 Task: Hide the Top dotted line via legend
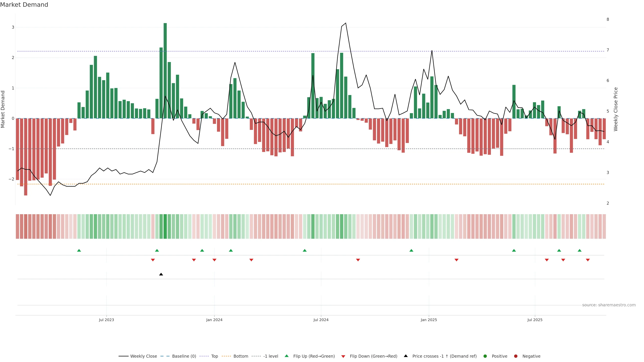pos(214,356)
